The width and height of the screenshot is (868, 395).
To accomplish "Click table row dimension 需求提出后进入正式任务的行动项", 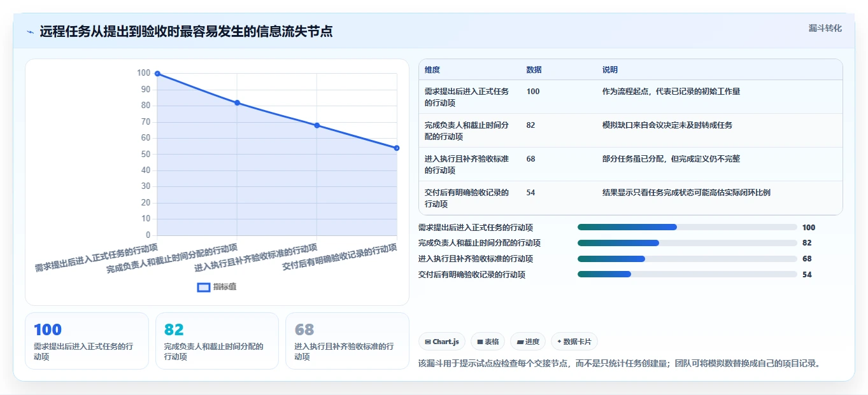I will coord(467,97).
